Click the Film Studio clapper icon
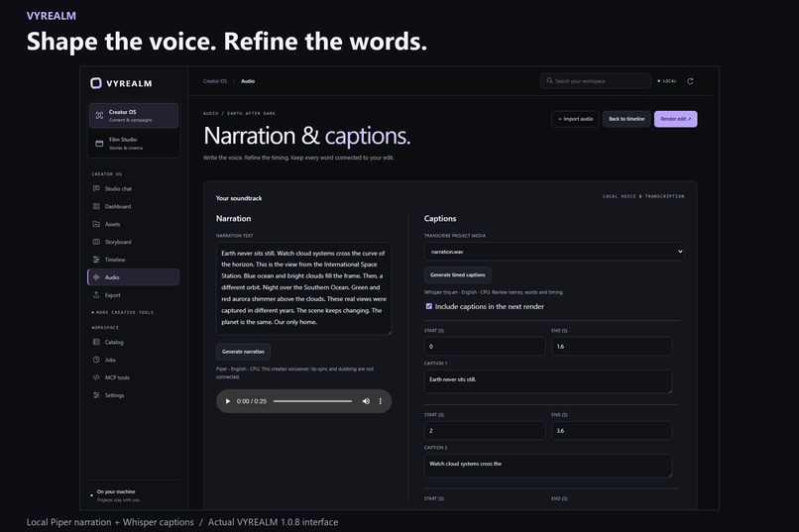Screen dimensions: 799x532 99,144
